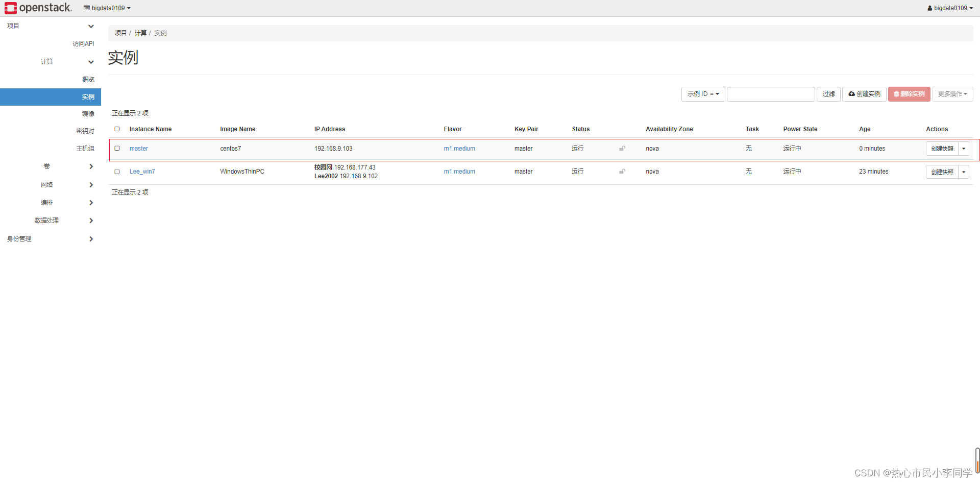Open the master instance link

point(138,149)
